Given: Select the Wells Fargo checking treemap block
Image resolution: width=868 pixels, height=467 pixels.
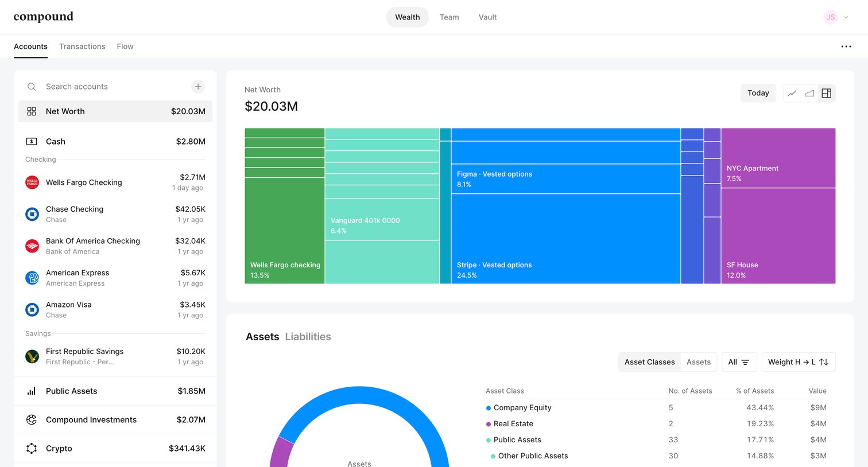Looking at the screenshot, I should pyautogui.click(x=285, y=231).
